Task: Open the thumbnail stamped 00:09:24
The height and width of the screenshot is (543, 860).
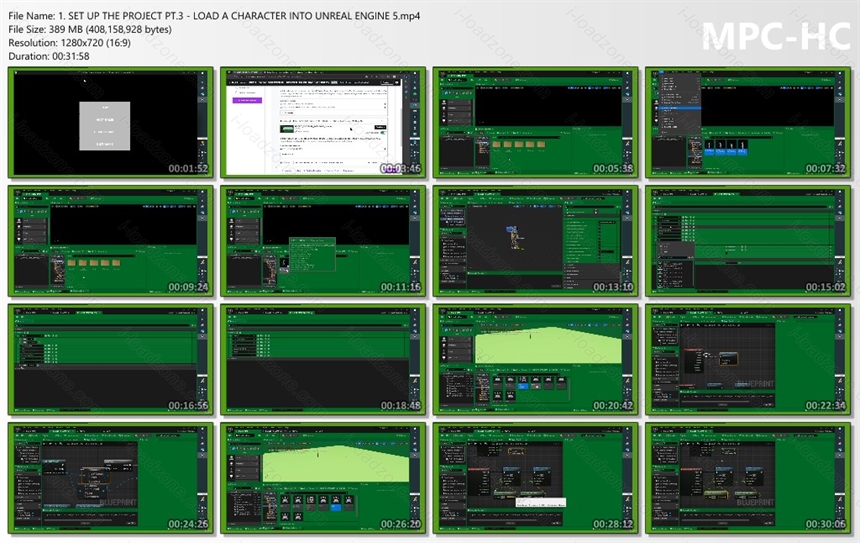Action: click(111, 241)
